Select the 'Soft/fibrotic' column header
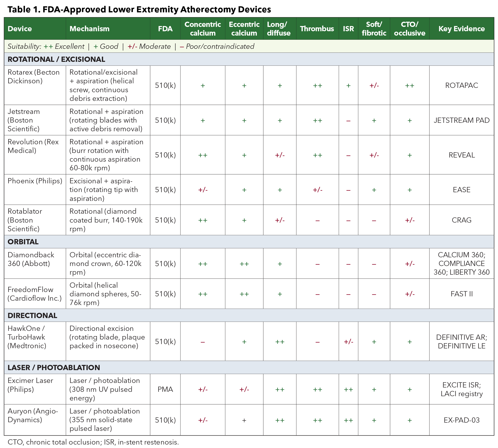 (374, 29)
